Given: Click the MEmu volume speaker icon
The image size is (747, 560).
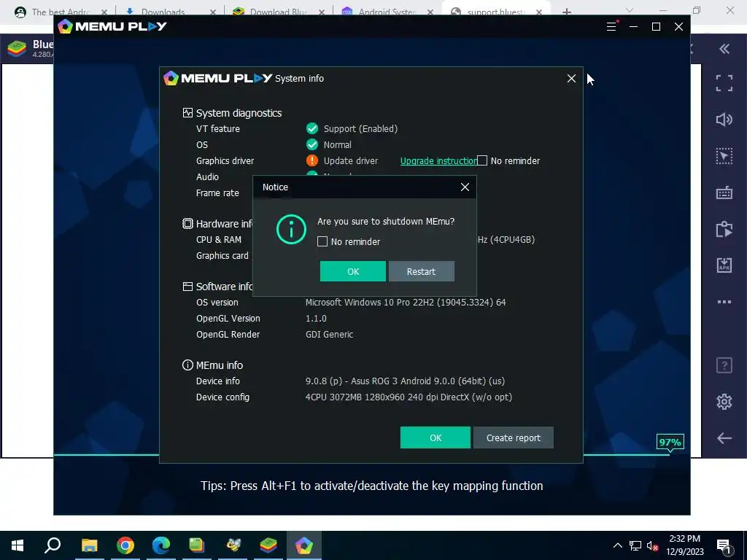Looking at the screenshot, I should click(724, 120).
